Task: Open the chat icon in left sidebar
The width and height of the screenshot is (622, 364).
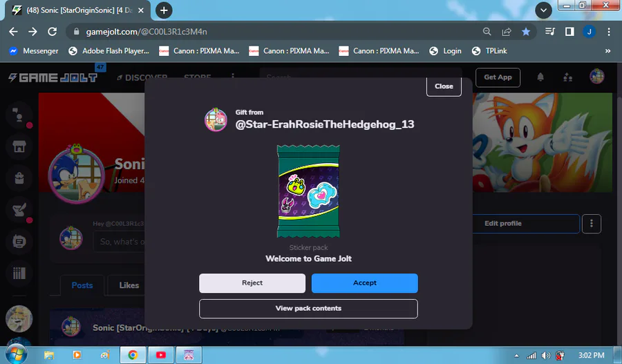Action: (19, 115)
